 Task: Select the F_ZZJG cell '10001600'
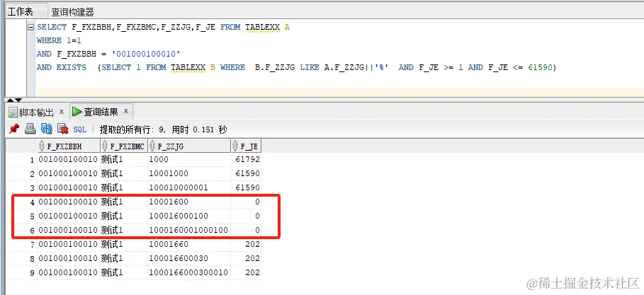tap(189, 202)
